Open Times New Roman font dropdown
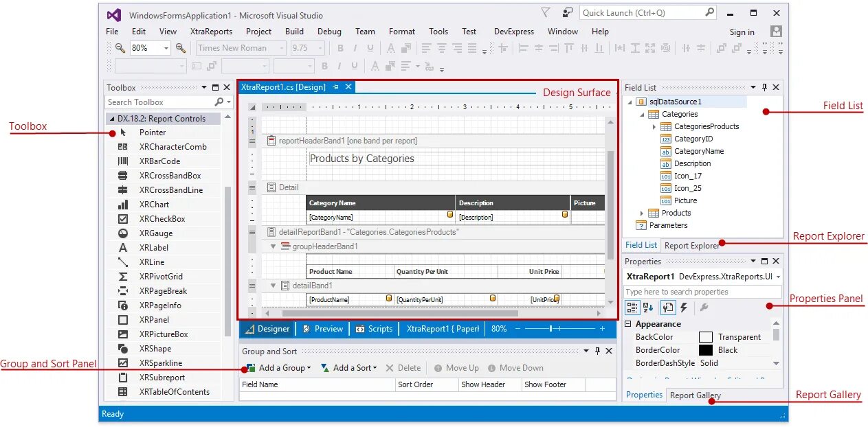 click(x=282, y=48)
